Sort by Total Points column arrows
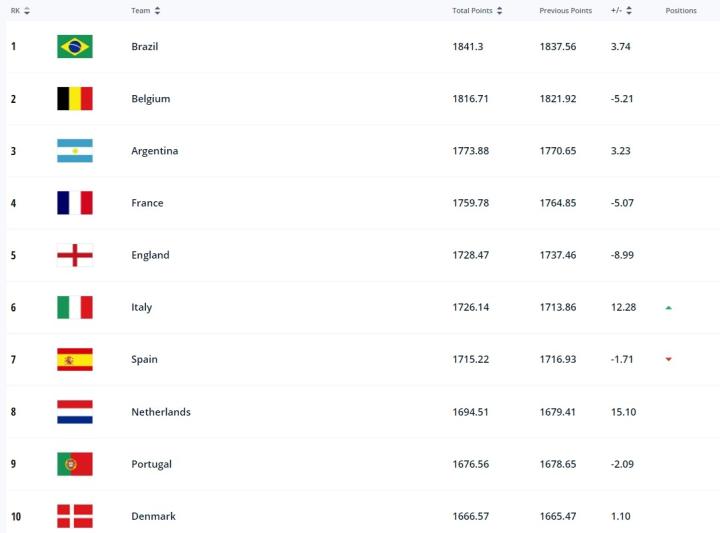Viewport: 720px width, 533px height. click(499, 11)
